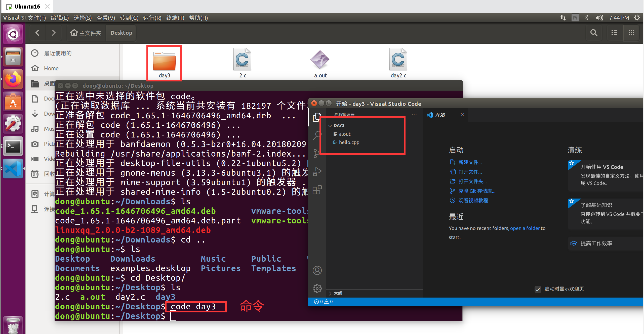The image size is (644, 334).
Task: Open Files from the Ubuntu launcher
Action: point(13,57)
